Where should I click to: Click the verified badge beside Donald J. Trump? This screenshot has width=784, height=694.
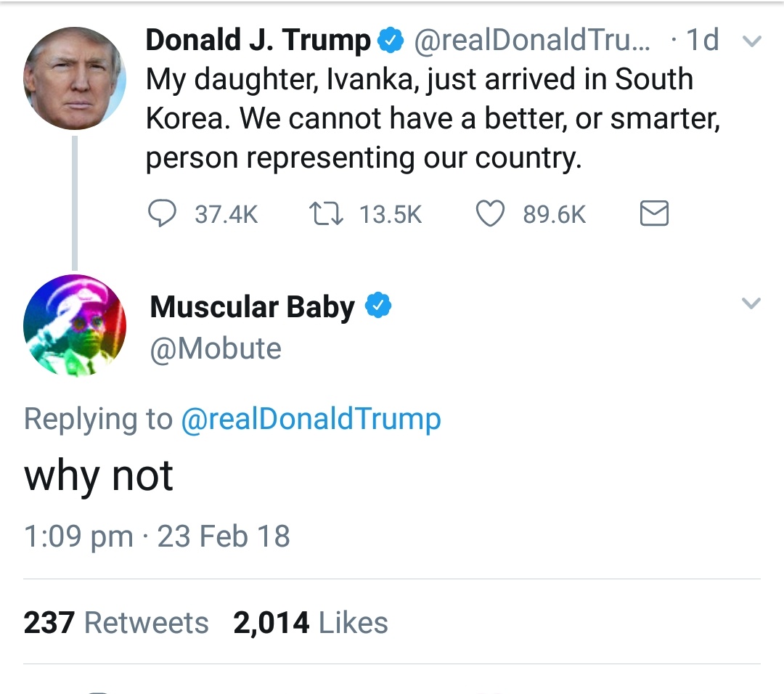tap(392, 41)
